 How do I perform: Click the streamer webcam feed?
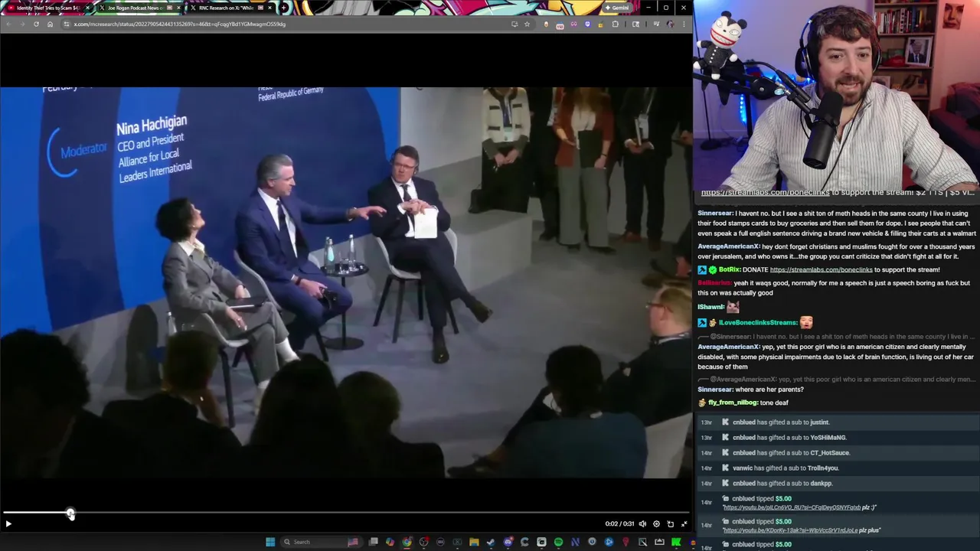[x=837, y=96]
